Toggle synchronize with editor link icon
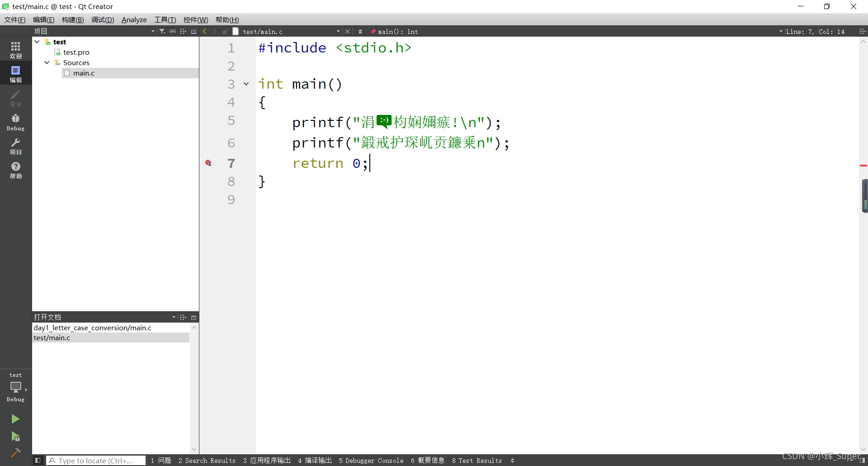 (x=173, y=31)
